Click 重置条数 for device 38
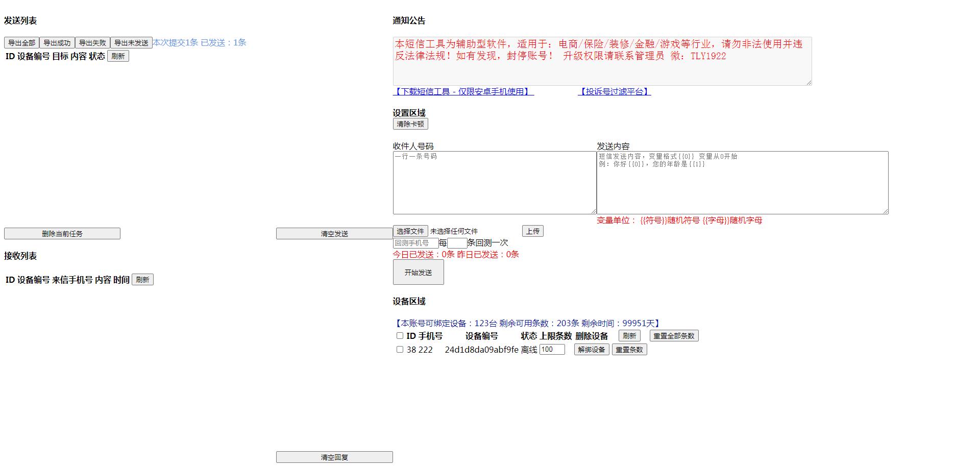 [x=629, y=350]
